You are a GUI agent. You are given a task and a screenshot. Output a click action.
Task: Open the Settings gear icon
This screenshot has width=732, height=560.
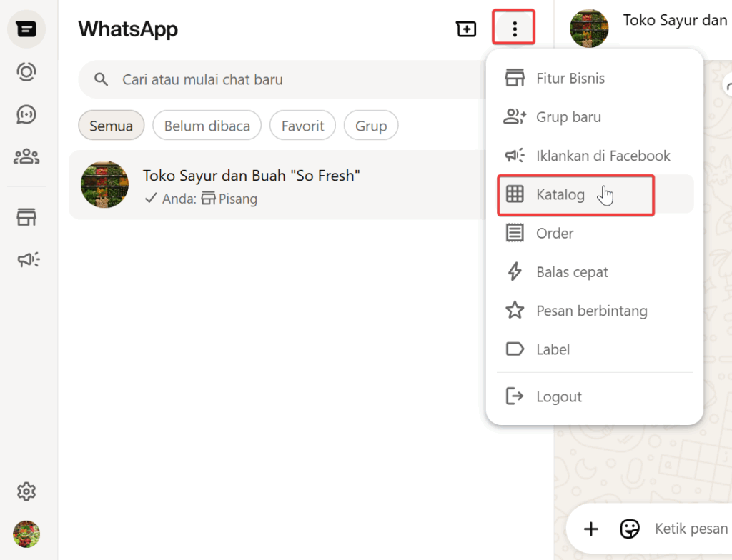click(26, 491)
